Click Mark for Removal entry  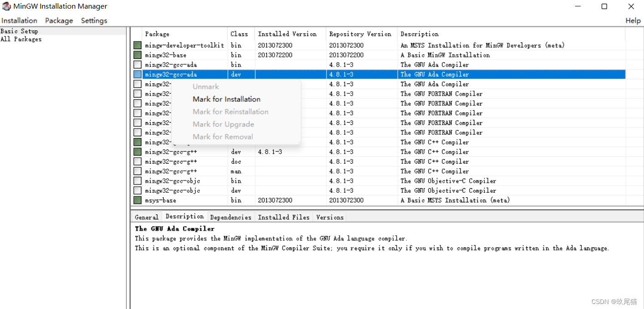223,137
